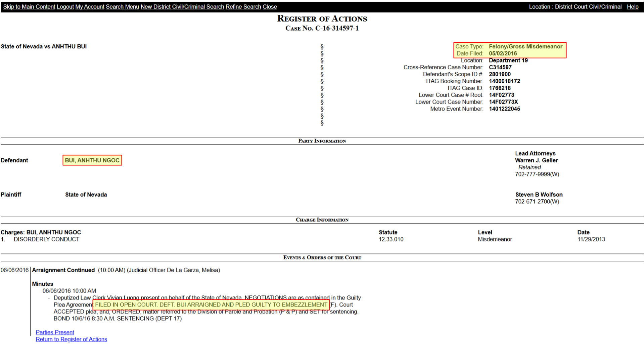
Task: Select defendant name BUI, ANHTHU NGOC
Action: [92, 160]
